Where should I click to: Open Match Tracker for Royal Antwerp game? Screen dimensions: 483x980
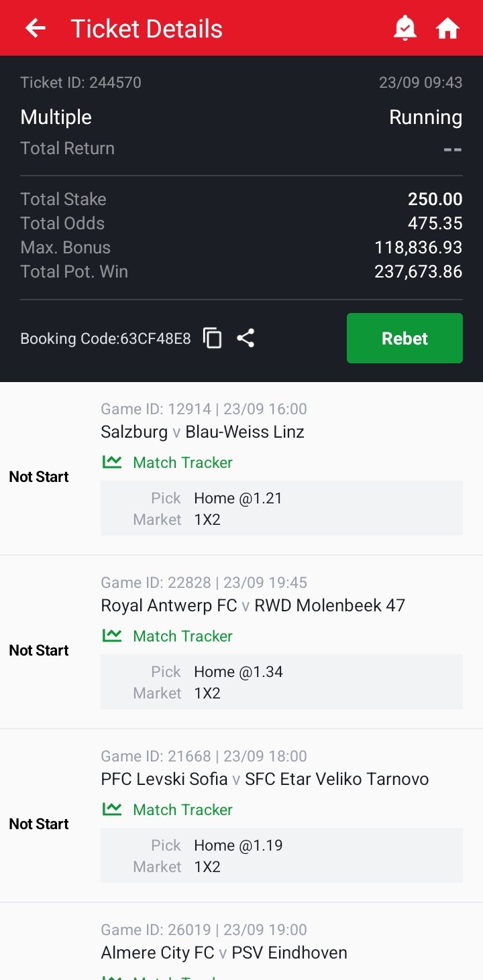coord(182,636)
